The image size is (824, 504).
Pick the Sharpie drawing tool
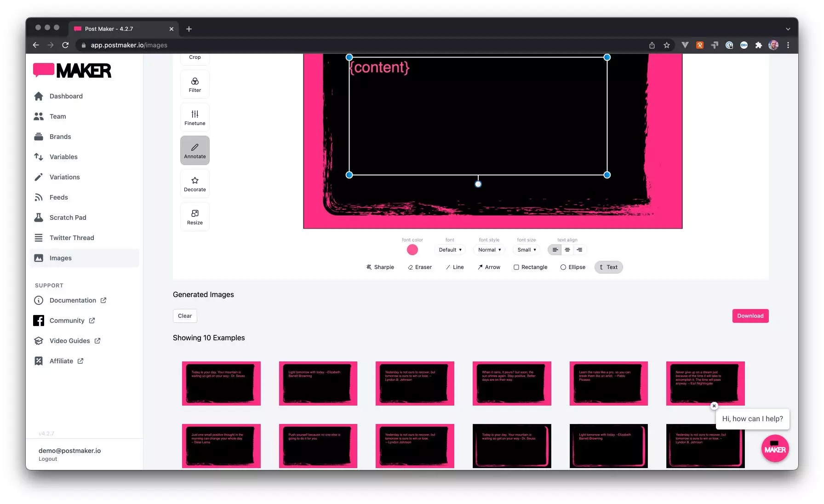tap(380, 267)
